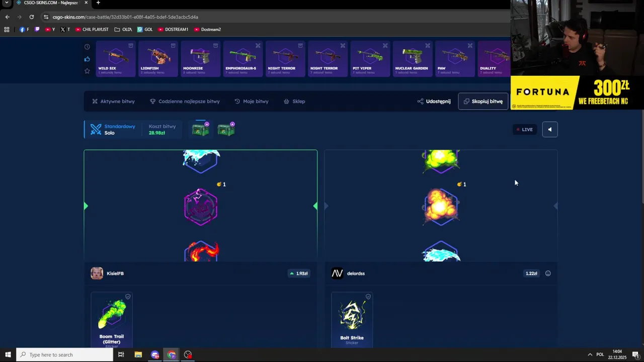Open delordss player avatar
The image size is (644, 362).
pyautogui.click(x=337, y=273)
